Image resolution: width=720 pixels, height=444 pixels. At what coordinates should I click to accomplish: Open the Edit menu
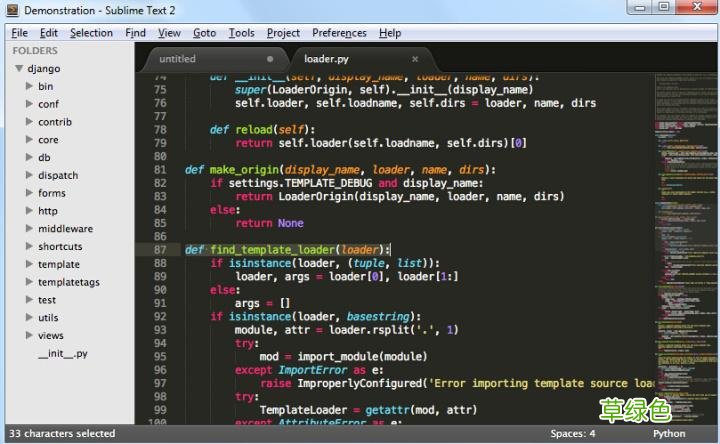(x=49, y=33)
